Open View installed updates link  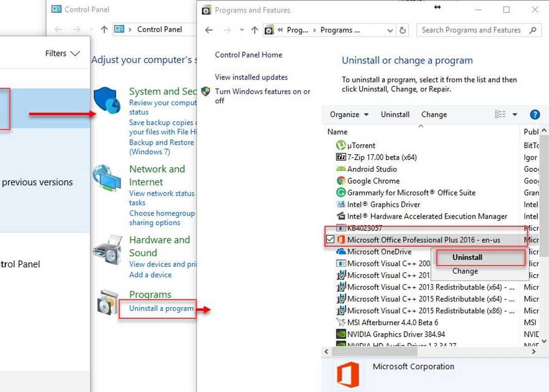[251, 77]
